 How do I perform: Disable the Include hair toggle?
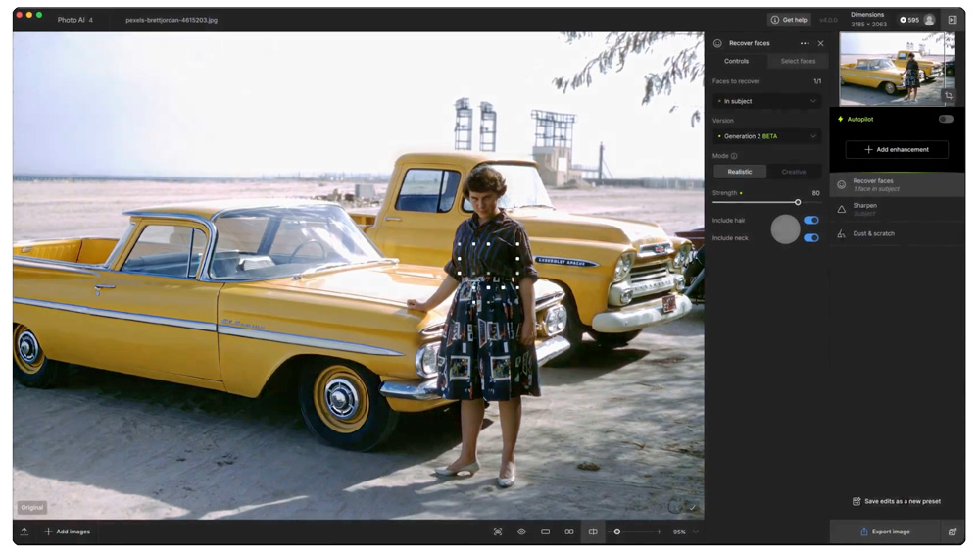(810, 221)
